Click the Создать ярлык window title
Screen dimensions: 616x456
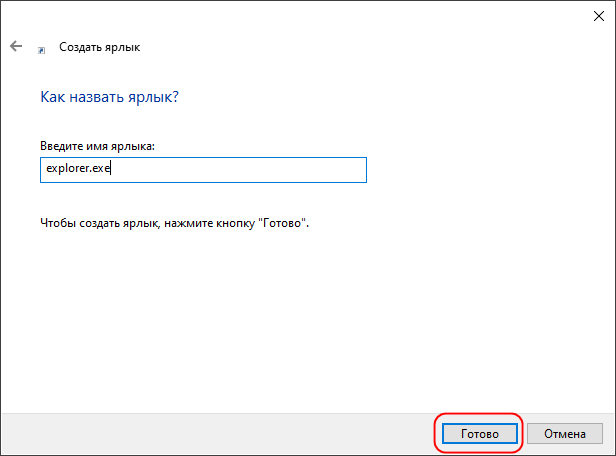[99, 47]
